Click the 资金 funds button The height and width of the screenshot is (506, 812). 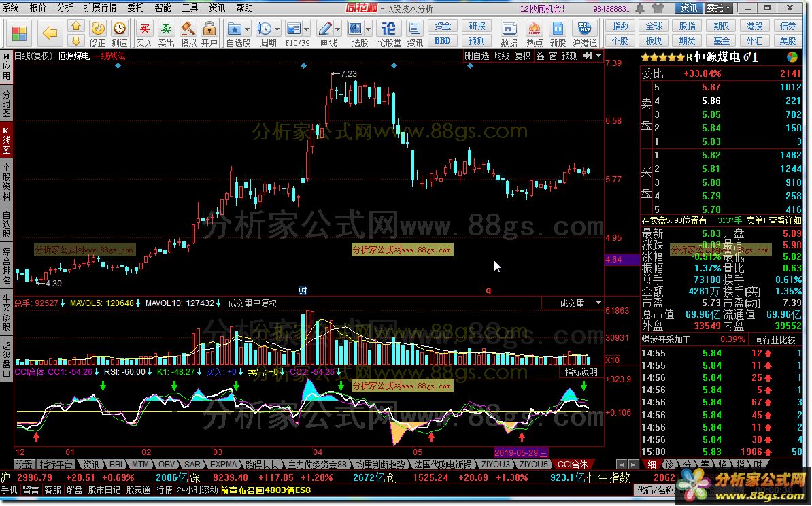pyautogui.click(x=443, y=26)
